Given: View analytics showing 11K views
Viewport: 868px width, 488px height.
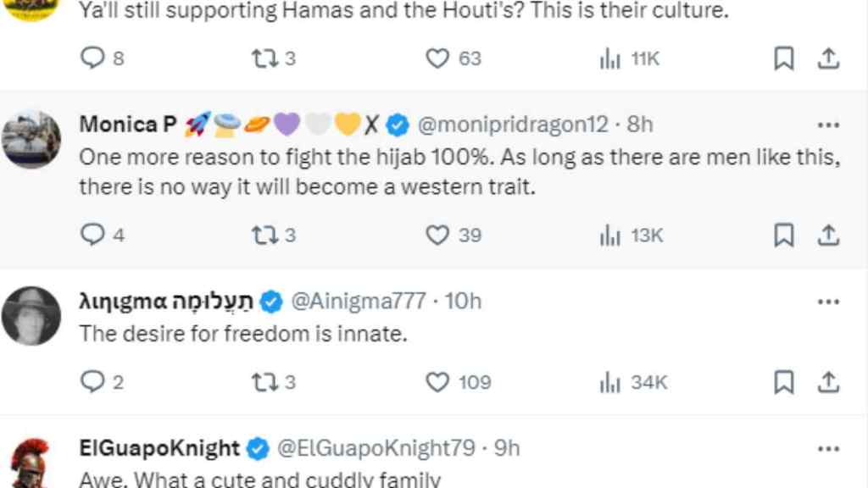Looking at the screenshot, I should click(630, 58).
